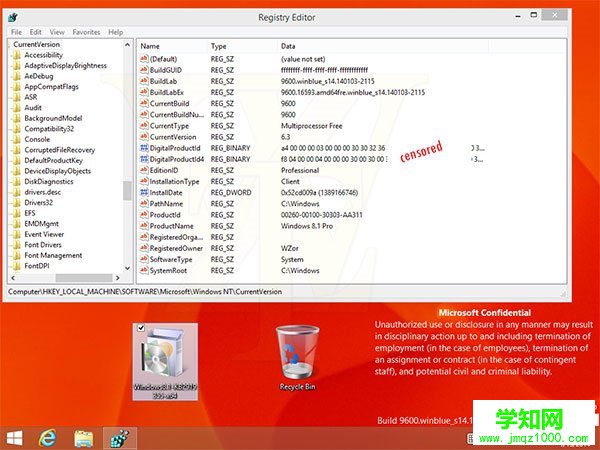Viewport: 600px width, 450px height.
Task: Launch Internet Explorer from the taskbar
Action: click(x=48, y=438)
